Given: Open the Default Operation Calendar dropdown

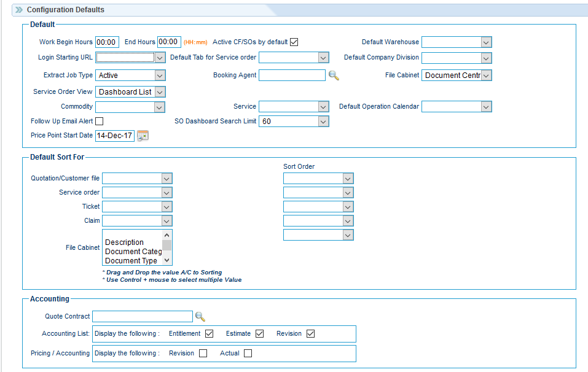Looking at the screenshot, I should [x=457, y=107].
